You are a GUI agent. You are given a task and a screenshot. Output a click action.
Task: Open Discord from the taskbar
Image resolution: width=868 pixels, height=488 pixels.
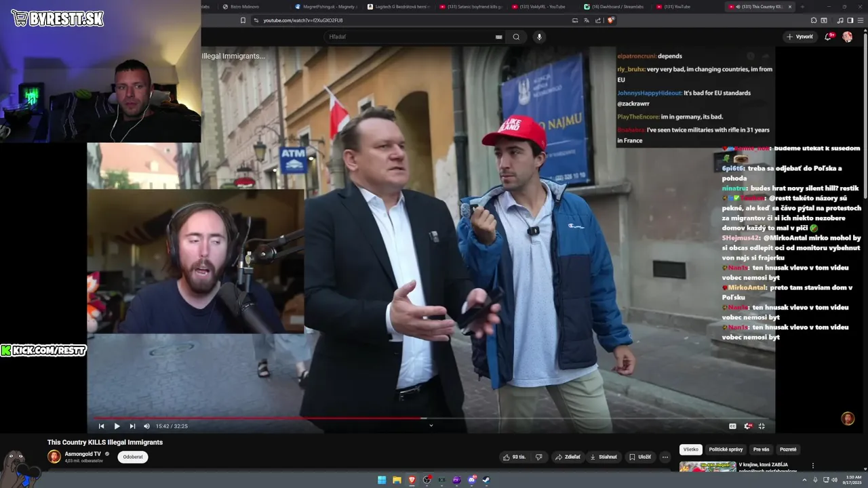pos(473,480)
